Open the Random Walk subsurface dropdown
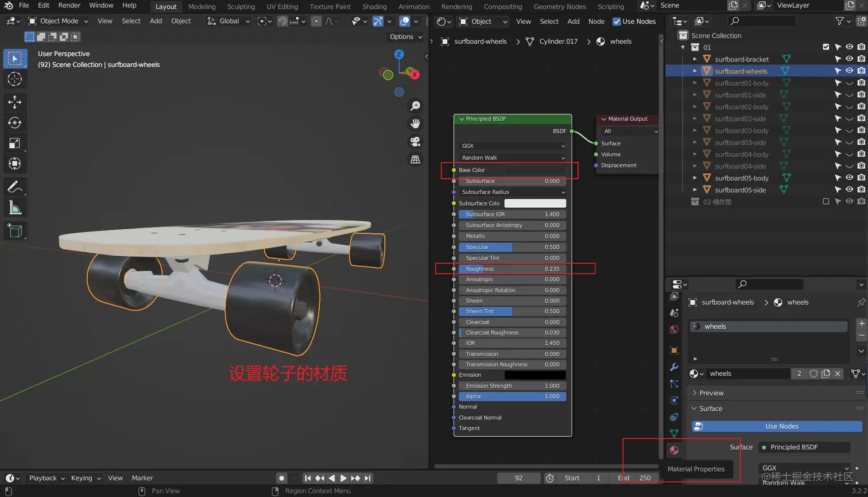Viewport: 868px width, 497px height. pyautogui.click(x=513, y=157)
